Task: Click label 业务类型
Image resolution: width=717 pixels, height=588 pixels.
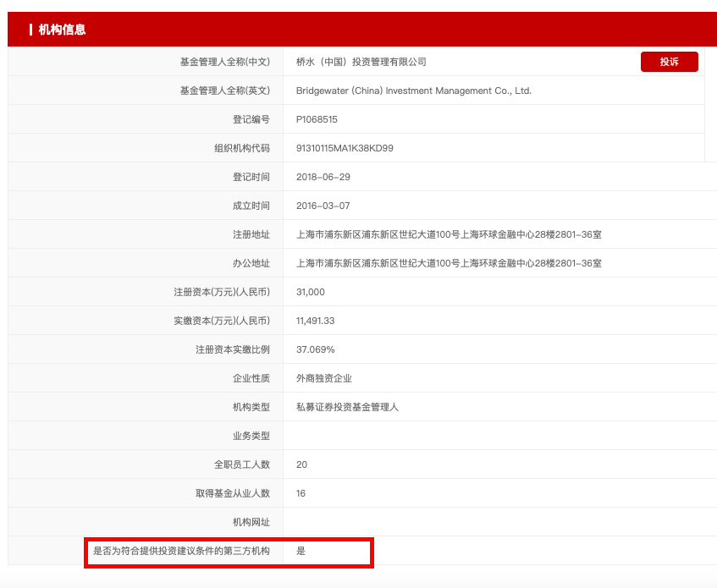Action: 251,436
